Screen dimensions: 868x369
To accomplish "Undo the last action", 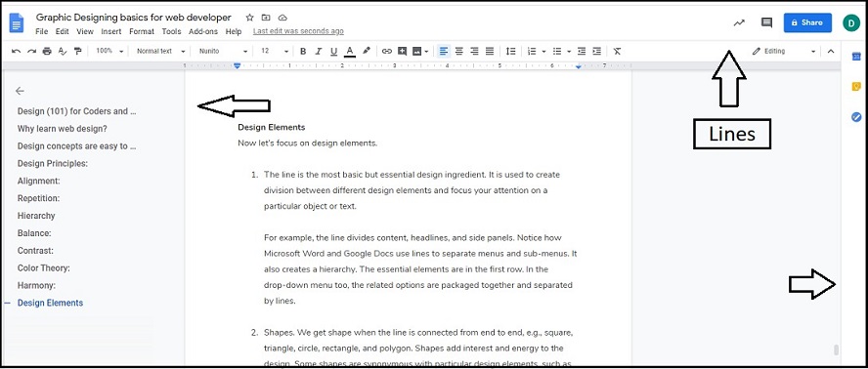I will (16, 51).
